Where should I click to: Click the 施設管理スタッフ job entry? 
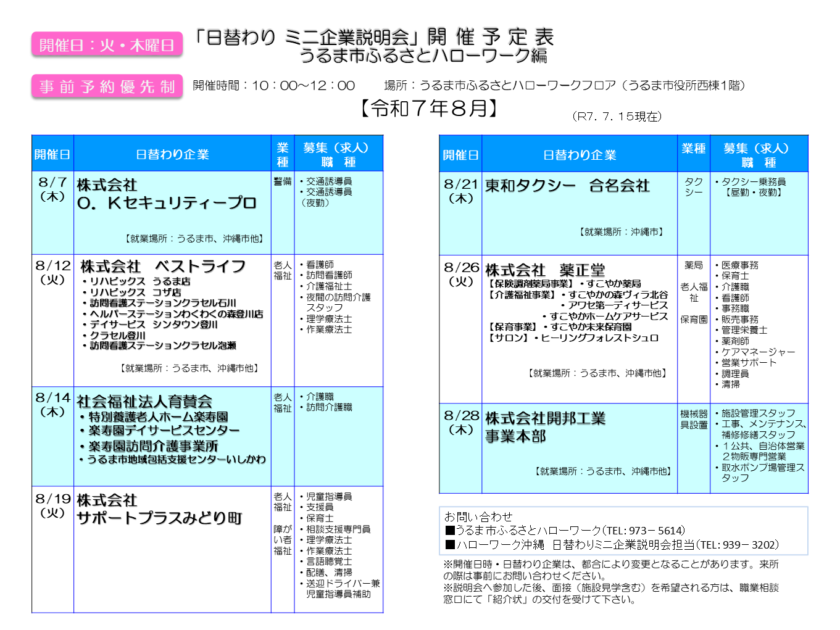pos(755,413)
